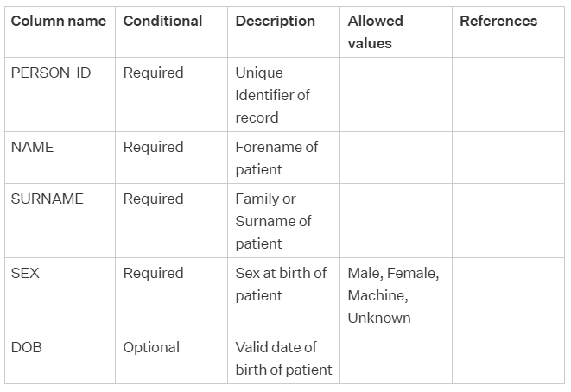This screenshot has height=392, width=571.
Task: Click Unique Identifier of record description
Action: point(283,95)
